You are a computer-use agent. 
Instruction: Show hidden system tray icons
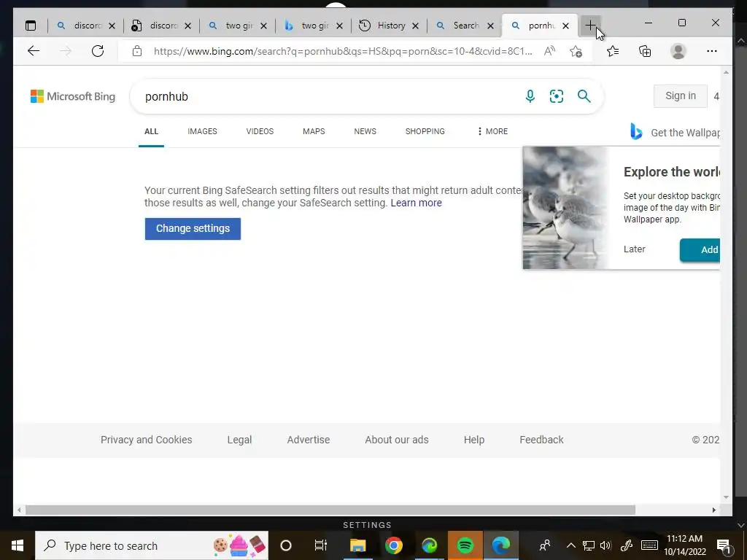coord(570,545)
